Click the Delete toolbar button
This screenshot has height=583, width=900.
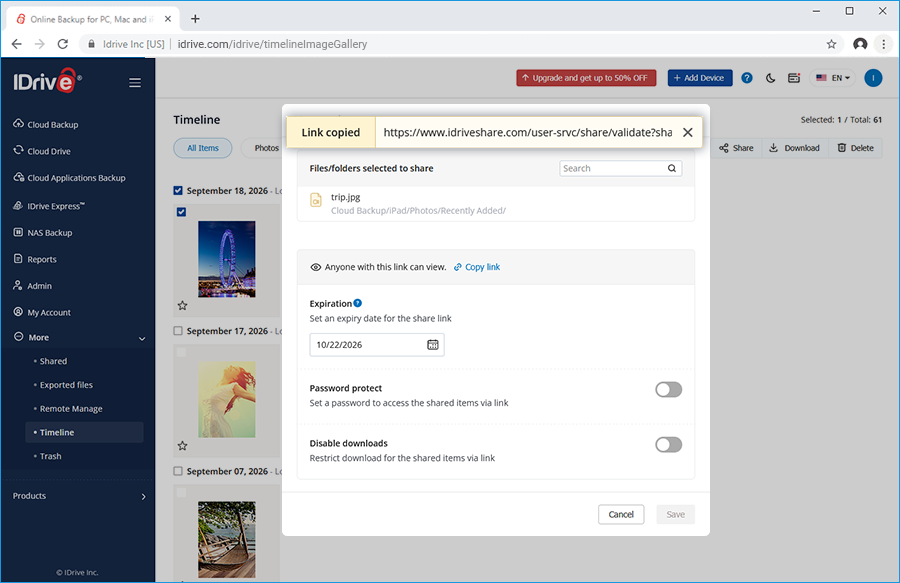pos(855,148)
